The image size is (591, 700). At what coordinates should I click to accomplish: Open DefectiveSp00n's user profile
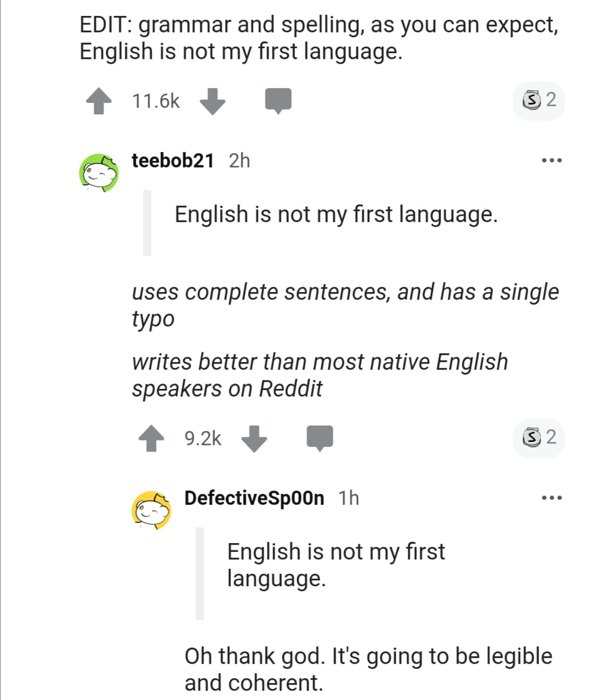pyautogui.click(x=254, y=498)
